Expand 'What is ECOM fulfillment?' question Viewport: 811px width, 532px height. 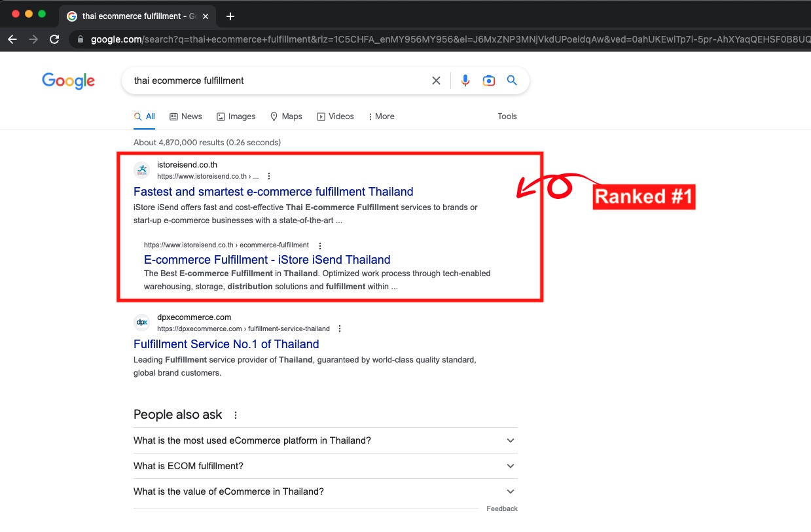(x=325, y=466)
